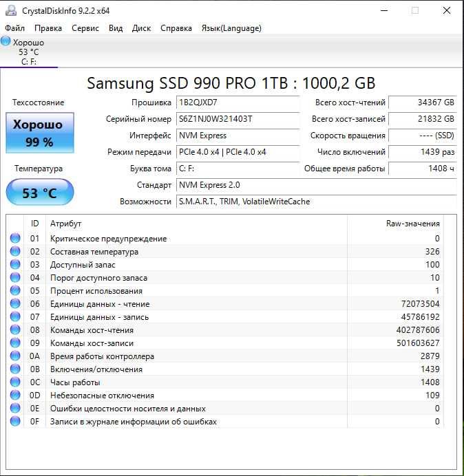Click the standard field NVM Express 2.0
Screen dimensions: 464x476
[x=316, y=185]
